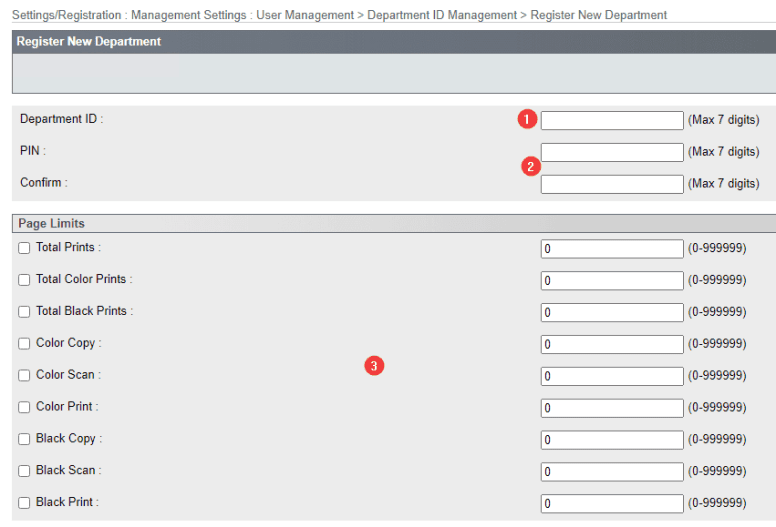Click the red number 2 marker
Image resolution: width=776 pixels, height=527 pixels.
[532, 166]
